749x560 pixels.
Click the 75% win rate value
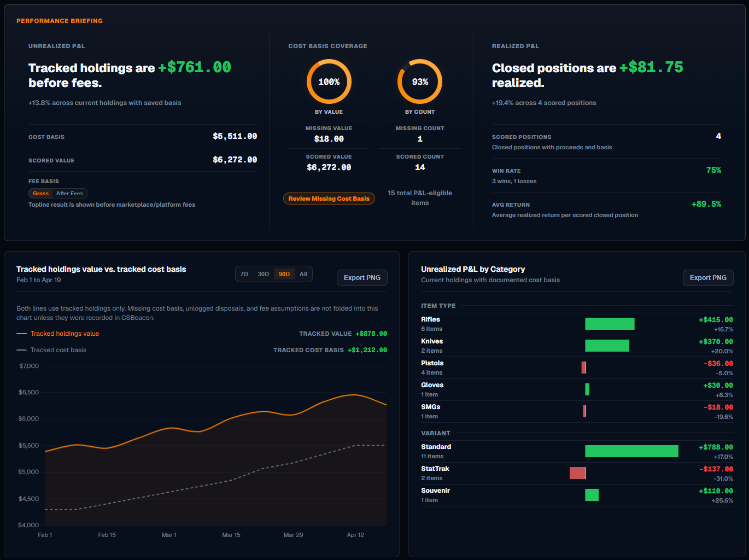click(713, 170)
